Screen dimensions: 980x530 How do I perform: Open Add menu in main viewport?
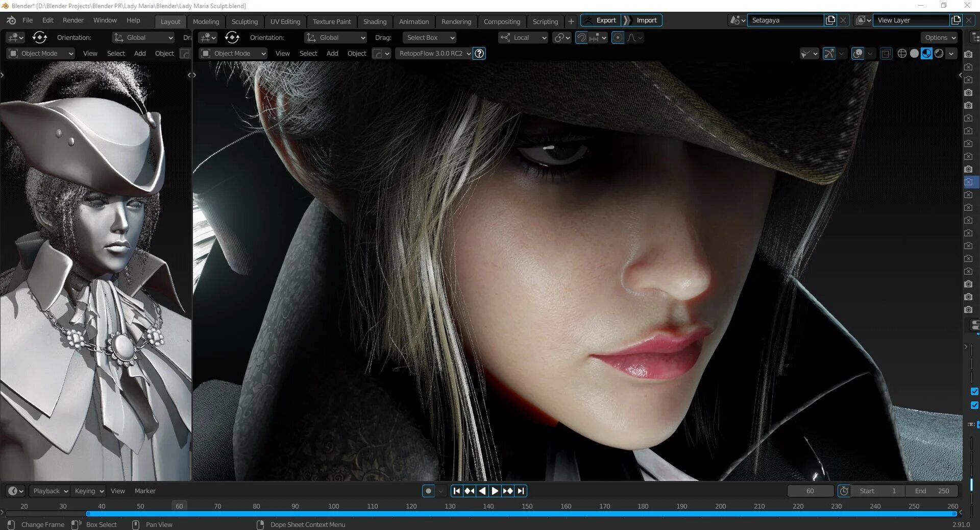pos(332,53)
